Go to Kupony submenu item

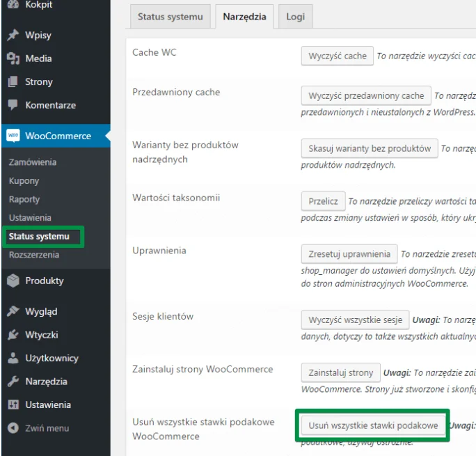click(24, 180)
